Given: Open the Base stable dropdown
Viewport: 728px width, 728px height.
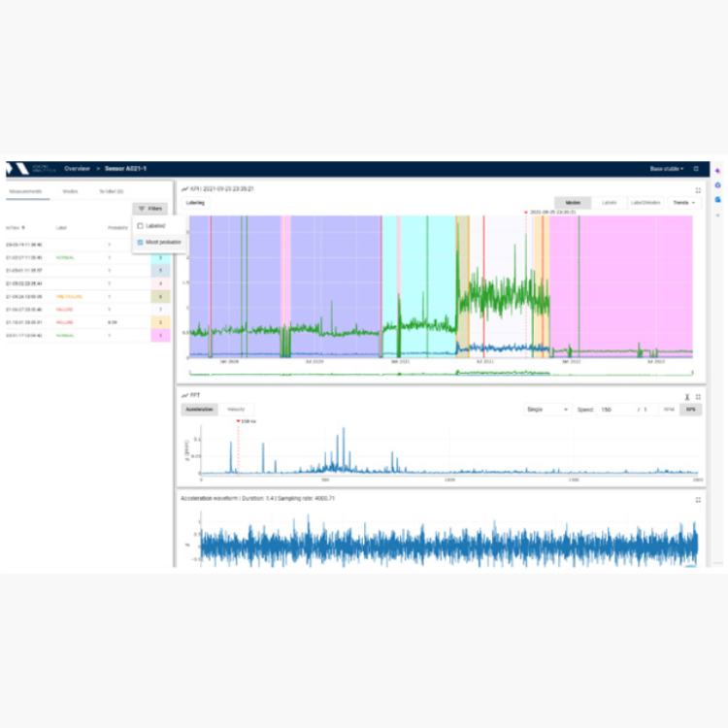Looking at the screenshot, I should point(666,169).
